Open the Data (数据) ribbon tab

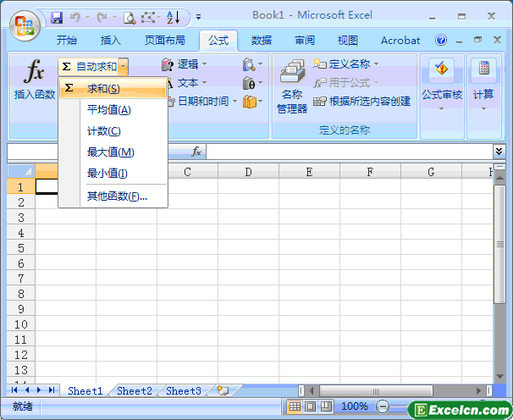(x=262, y=40)
